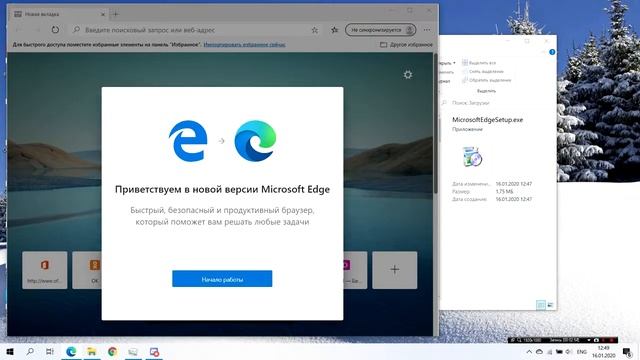
Task: Click Select all in Explorer ribbon
Action: [479, 63]
